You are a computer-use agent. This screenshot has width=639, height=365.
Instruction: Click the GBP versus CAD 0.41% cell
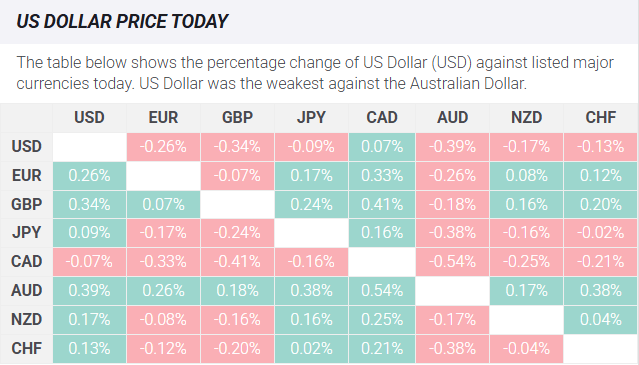(x=382, y=204)
